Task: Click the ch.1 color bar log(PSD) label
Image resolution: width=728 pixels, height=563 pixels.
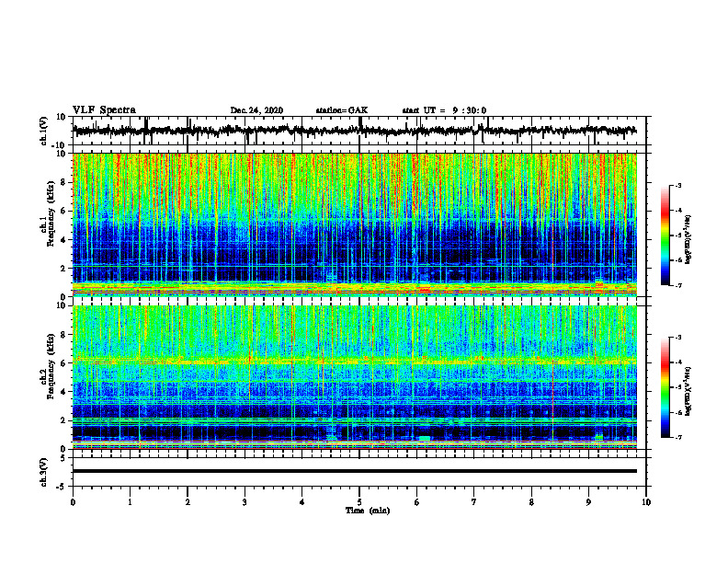Action: pos(688,240)
